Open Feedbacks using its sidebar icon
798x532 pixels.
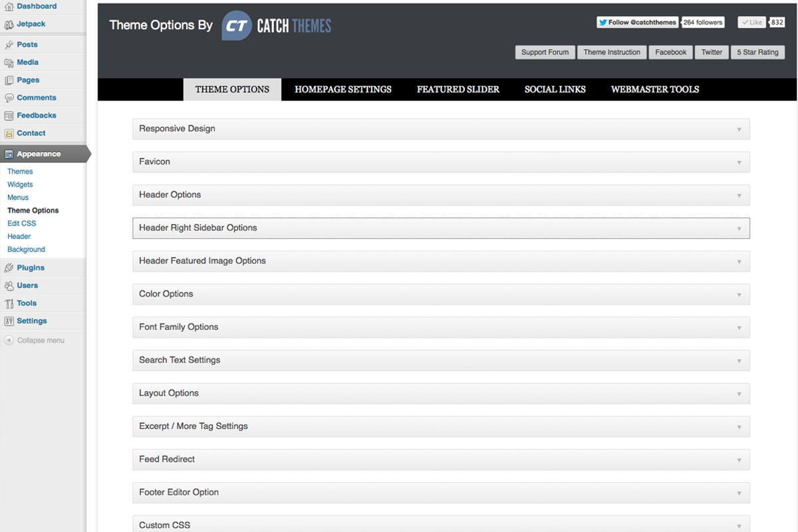click(x=9, y=115)
